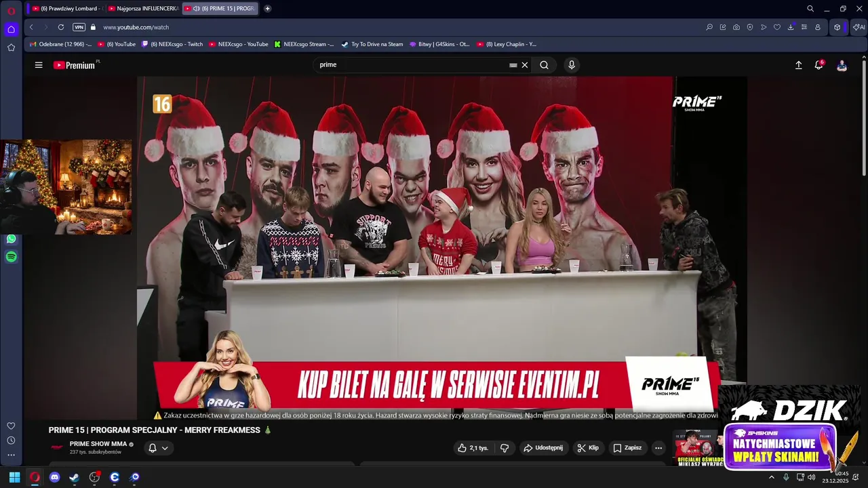Open the sidebar three-dots more menu
The image size is (868, 488).
pos(11,455)
